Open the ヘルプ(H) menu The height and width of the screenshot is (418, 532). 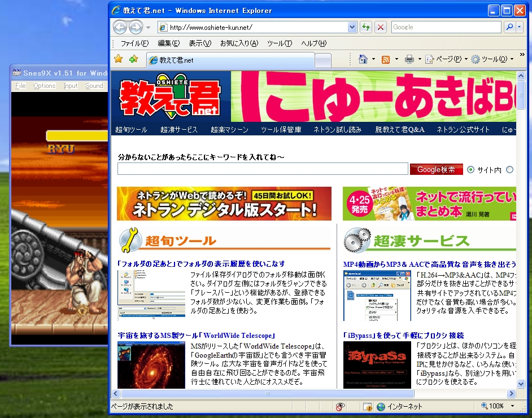[x=314, y=43]
